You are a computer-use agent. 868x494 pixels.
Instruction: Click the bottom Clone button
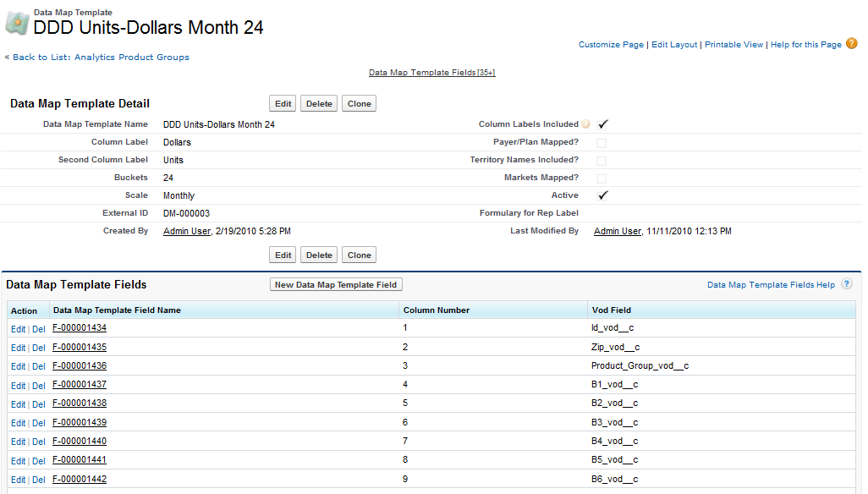[359, 255]
